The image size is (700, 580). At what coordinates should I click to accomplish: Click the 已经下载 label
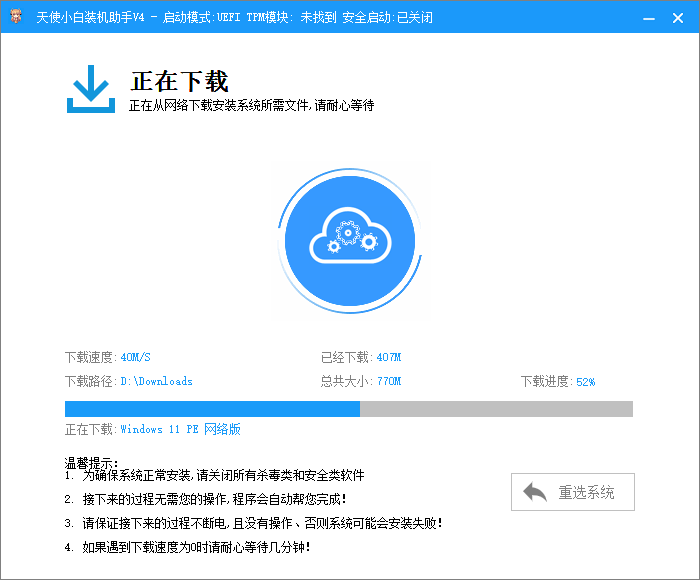point(347,357)
